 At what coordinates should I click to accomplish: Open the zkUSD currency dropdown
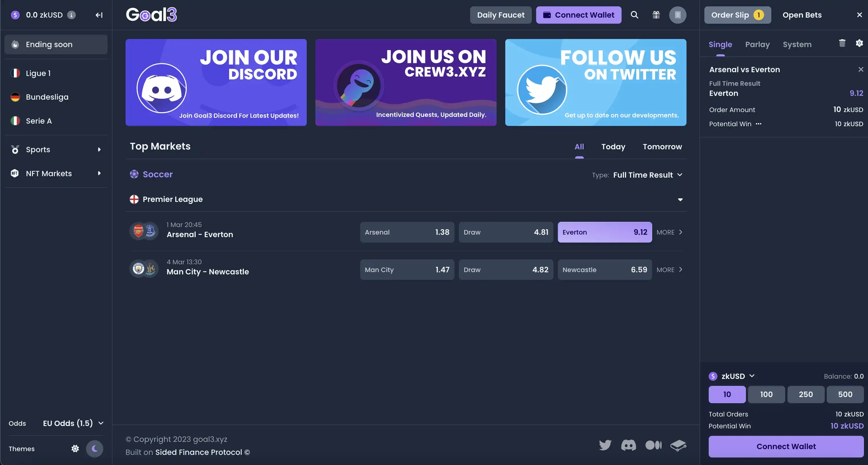point(732,376)
